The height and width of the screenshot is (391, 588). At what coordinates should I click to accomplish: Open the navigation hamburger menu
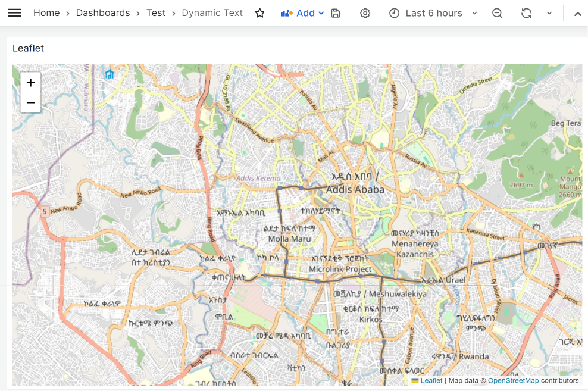(x=15, y=12)
